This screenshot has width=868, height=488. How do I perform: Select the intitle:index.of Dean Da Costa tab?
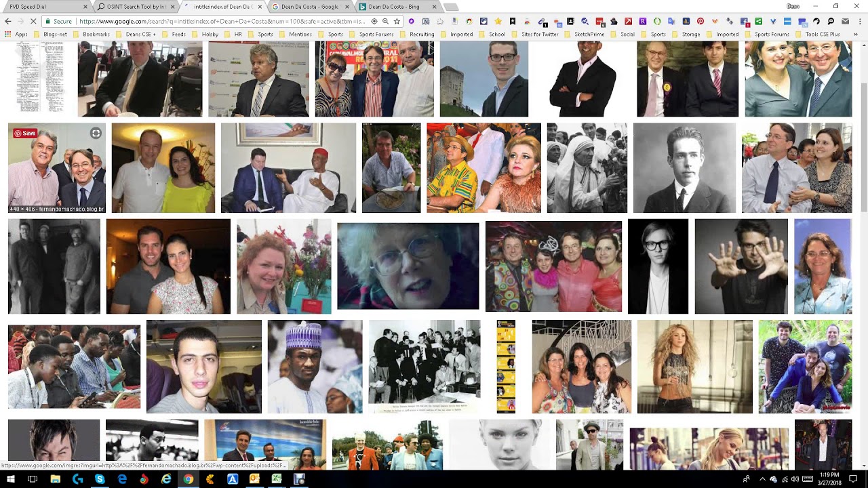point(222,6)
